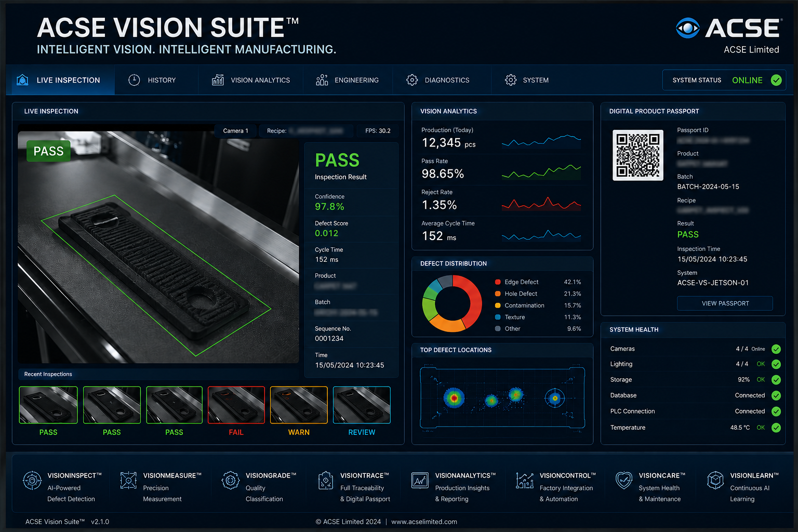Click the red Edge Defect legend swatch
Image resolution: width=798 pixels, height=532 pixels.
point(498,282)
